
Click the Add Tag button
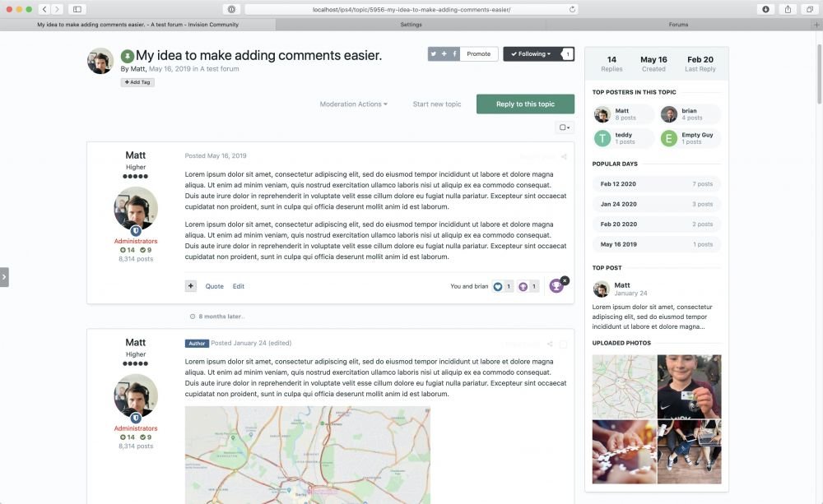137,82
